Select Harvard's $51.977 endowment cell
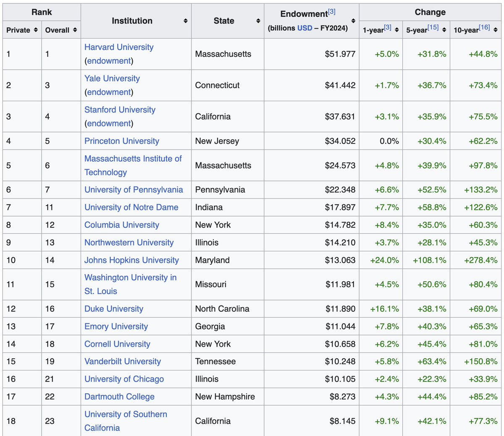 312,54
